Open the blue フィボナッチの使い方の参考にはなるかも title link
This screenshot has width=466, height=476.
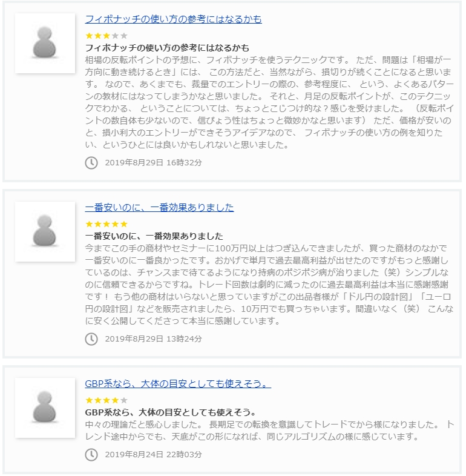coord(173,19)
